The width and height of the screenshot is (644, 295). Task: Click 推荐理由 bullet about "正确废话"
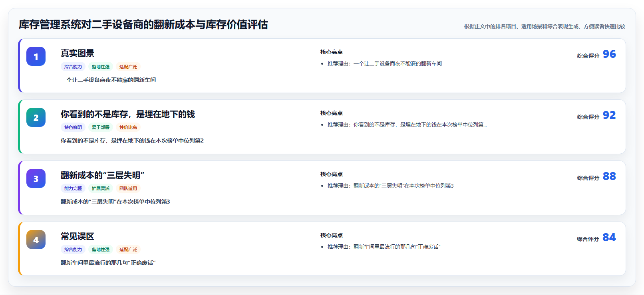pos(384,247)
